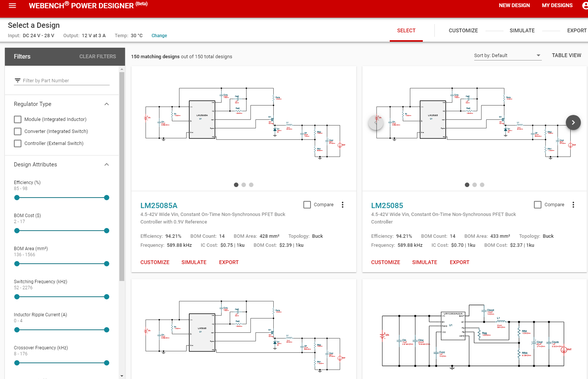Click Crossover Frequency slider maximum handle

[107, 363]
